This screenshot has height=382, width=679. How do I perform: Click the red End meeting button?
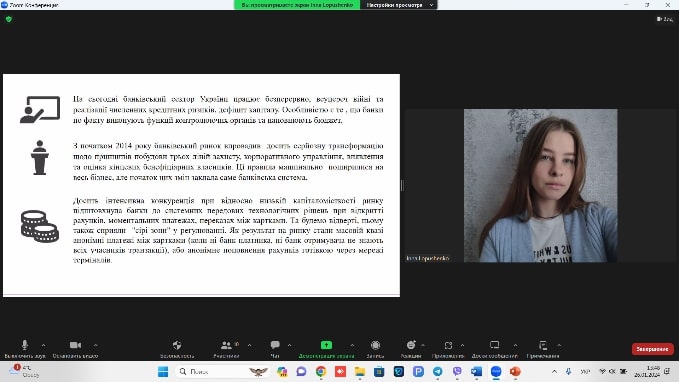point(653,349)
